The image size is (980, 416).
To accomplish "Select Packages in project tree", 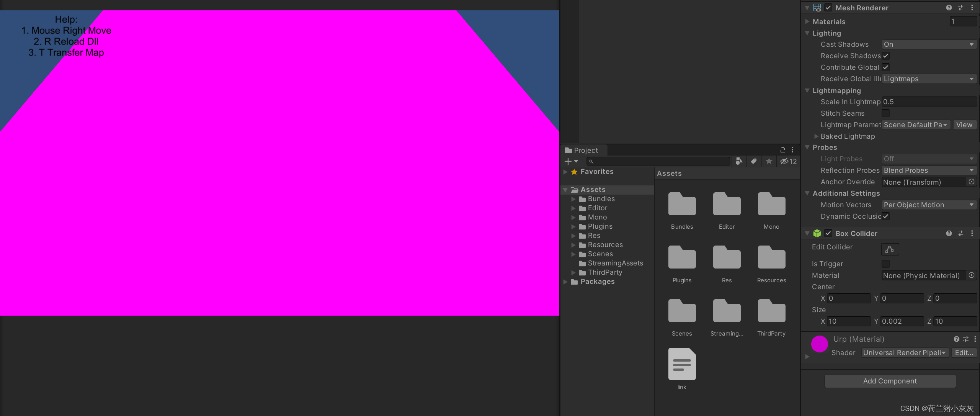I will (597, 282).
